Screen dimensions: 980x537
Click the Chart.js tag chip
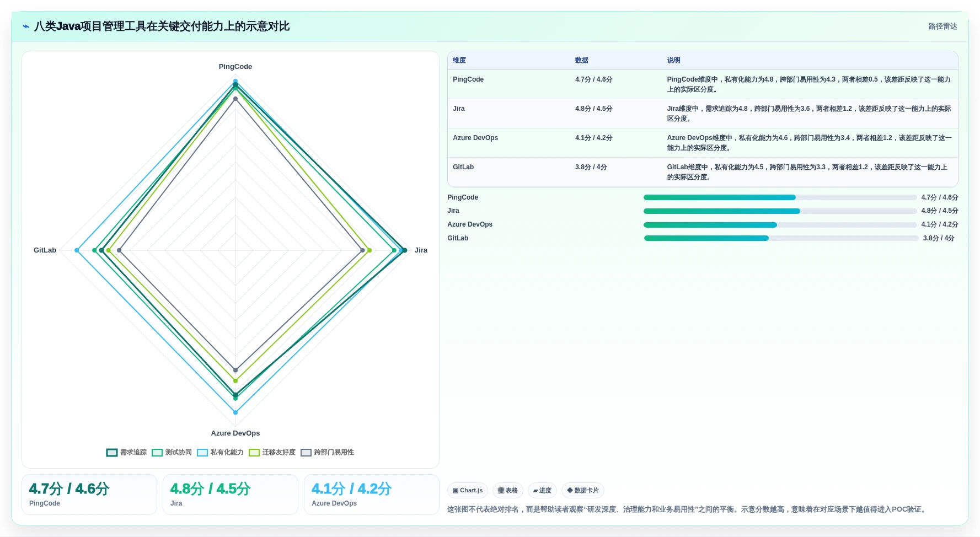[x=468, y=491]
